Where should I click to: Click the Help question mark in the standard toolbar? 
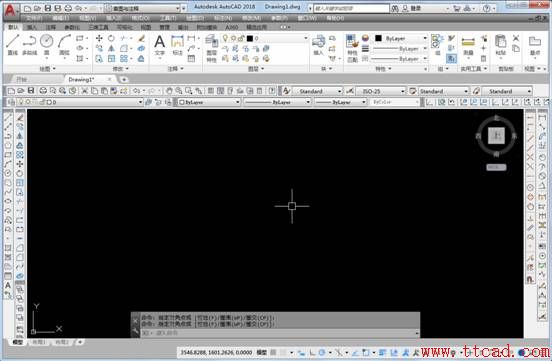point(271,91)
